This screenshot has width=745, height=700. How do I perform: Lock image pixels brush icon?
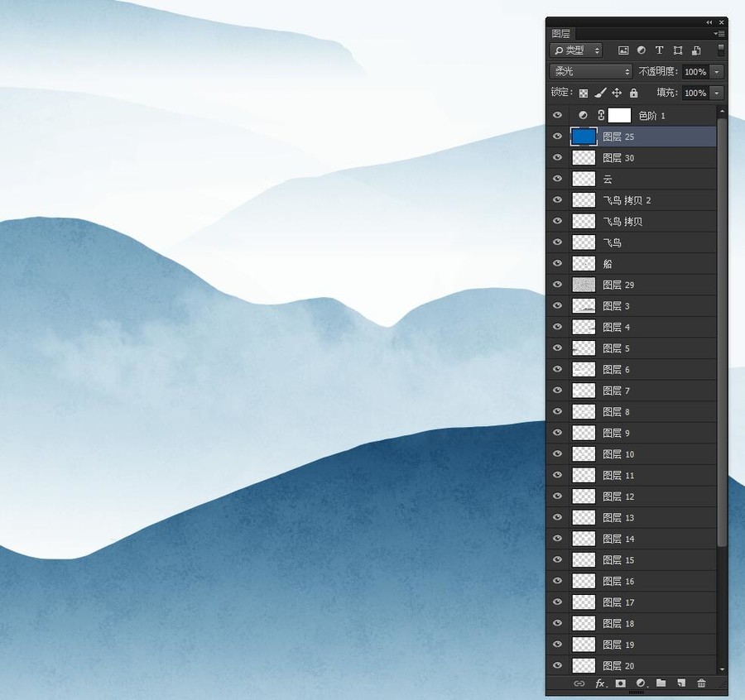point(600,93)
